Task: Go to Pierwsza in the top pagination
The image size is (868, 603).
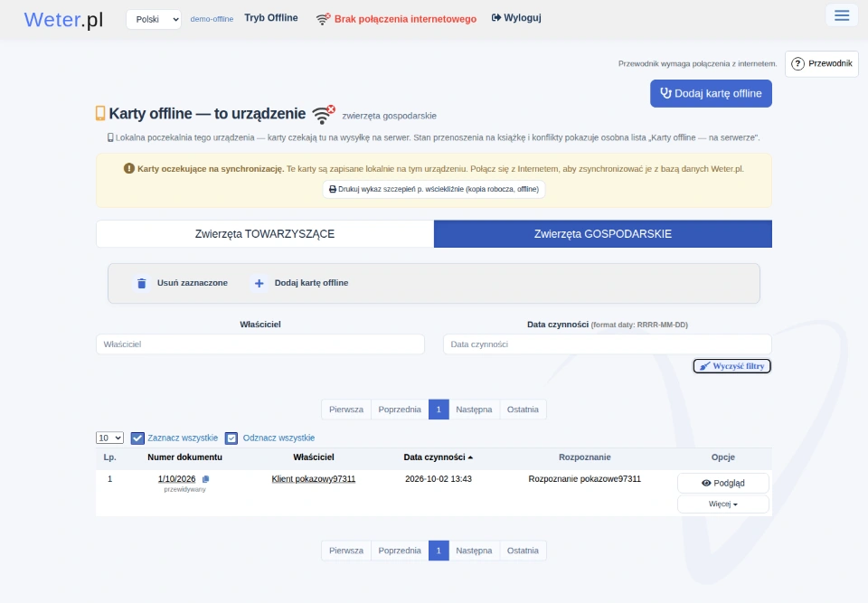Action: [346, 410]
